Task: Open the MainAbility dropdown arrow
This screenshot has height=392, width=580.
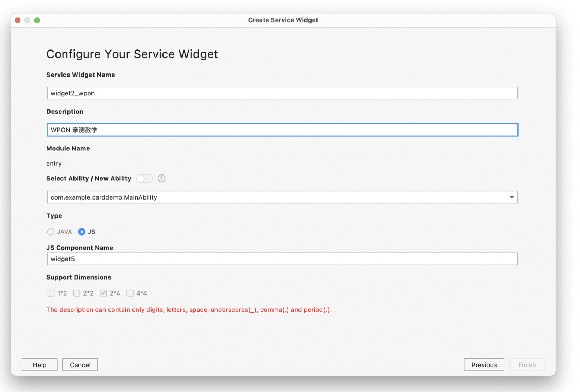Action: click(511, 197)
